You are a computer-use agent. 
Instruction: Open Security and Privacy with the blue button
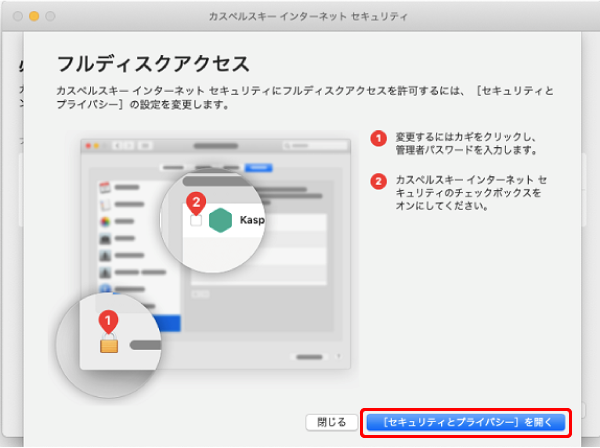tap(466, 422)
